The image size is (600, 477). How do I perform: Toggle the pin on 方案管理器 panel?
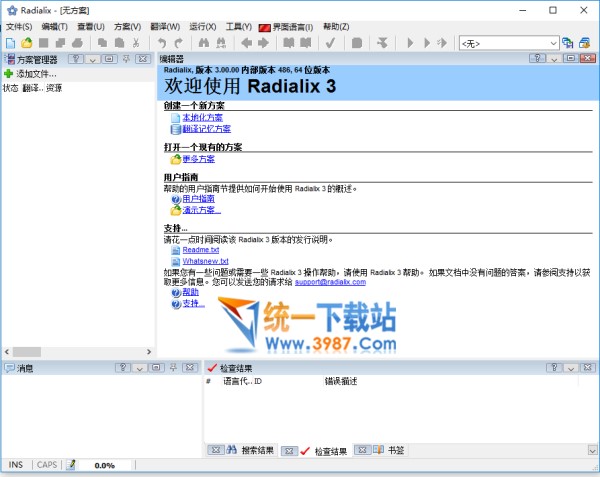[126, 59]
